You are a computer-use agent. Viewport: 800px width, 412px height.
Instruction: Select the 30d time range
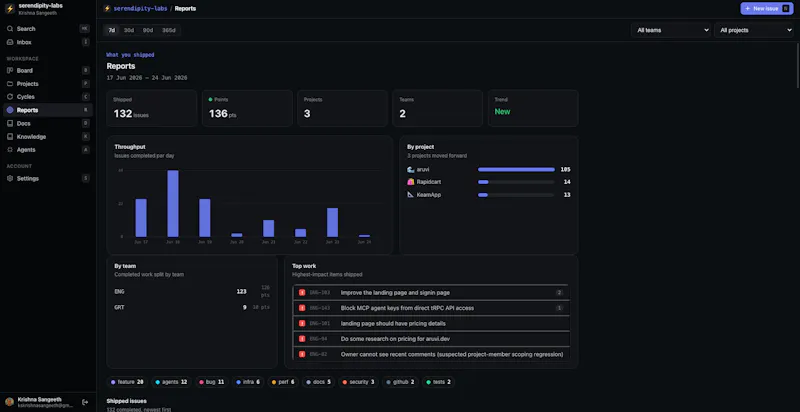pyautogui.click(x=129, y=30)
